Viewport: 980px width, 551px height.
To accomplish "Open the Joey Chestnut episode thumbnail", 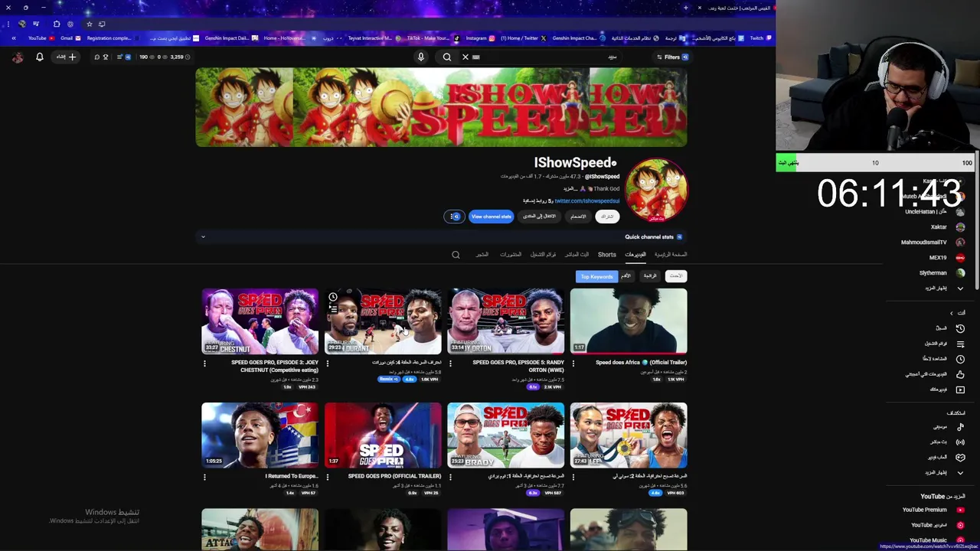I will [x=260, y=321].
